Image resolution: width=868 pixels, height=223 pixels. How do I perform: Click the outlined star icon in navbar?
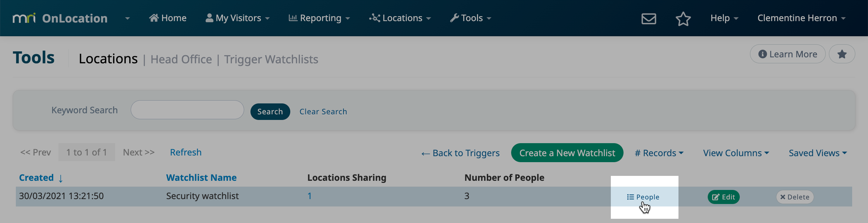(x=683, y=19)
